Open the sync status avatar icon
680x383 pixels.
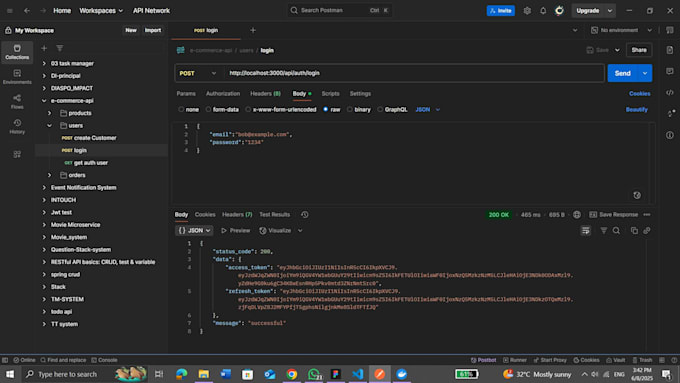[x=559, y=10]
